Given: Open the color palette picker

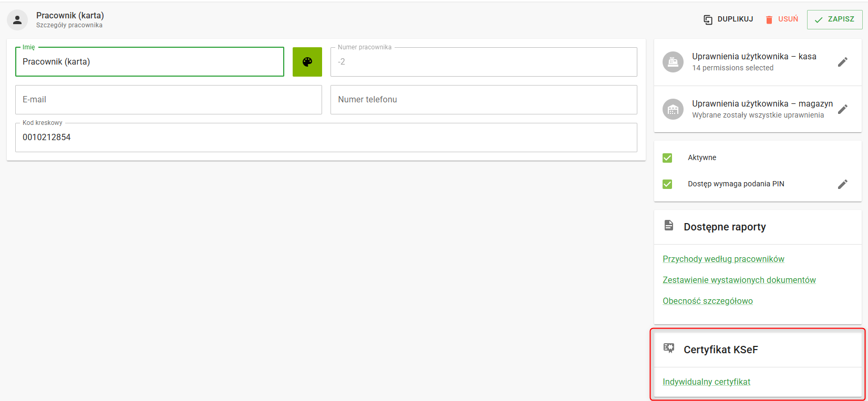Looking at the screenshot, I should [307, 62].
